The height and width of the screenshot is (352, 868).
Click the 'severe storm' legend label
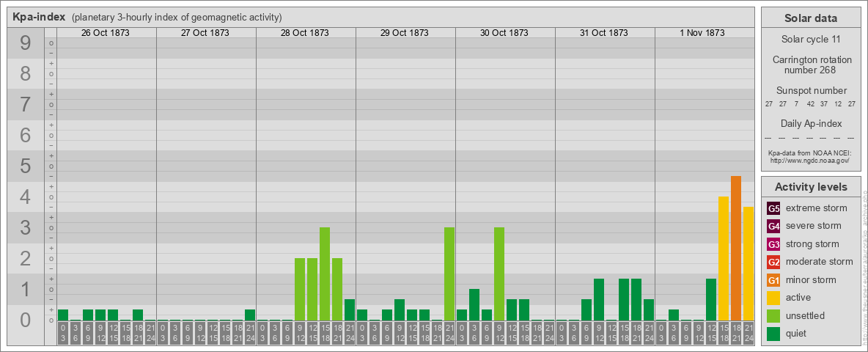point(814,226)
